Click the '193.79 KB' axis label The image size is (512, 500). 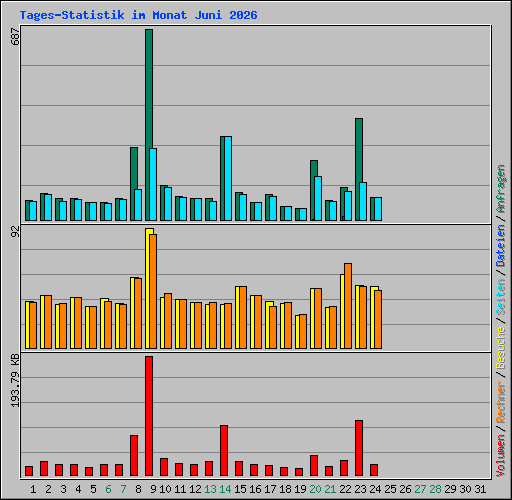pos(15,380)
